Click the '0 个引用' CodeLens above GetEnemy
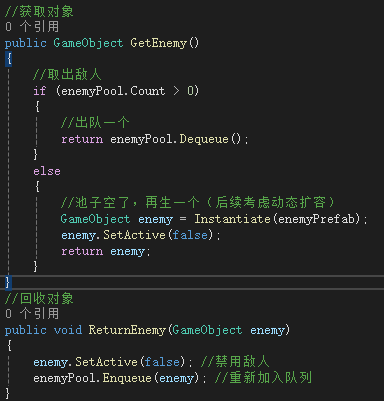 [x=32, y=27]
